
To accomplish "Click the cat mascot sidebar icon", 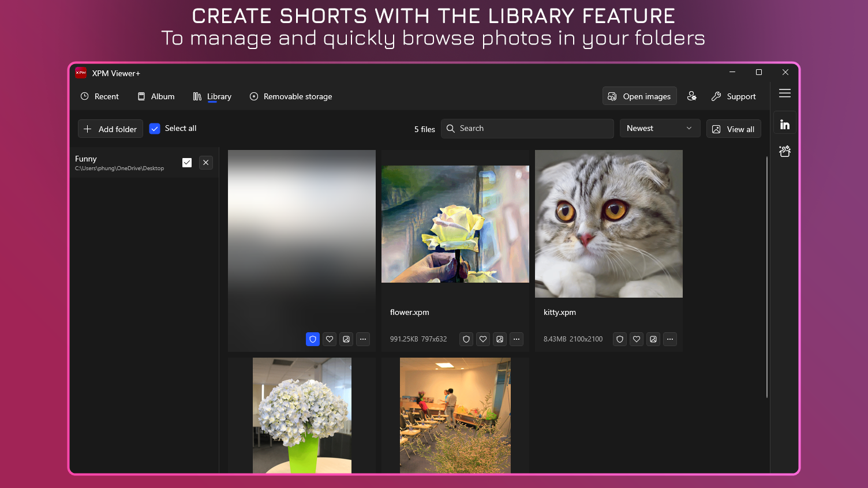I will [x=785, y=151].
